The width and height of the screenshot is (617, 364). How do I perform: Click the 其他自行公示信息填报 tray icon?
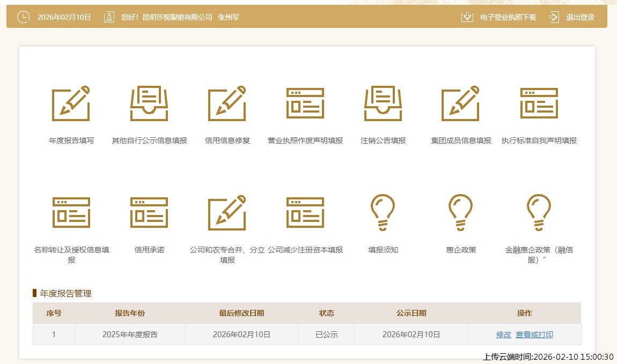149,103
